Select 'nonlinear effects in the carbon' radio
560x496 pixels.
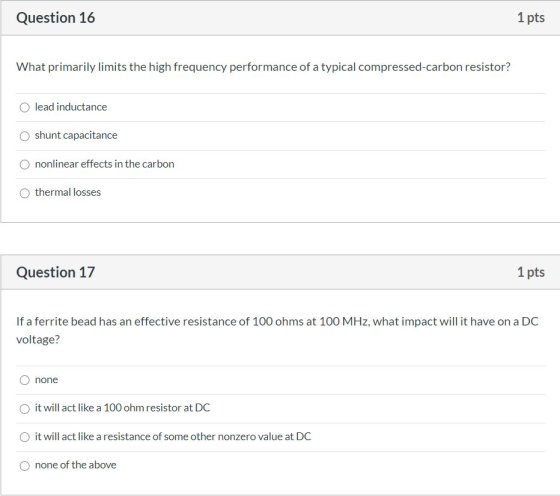(x=25, y=165)
